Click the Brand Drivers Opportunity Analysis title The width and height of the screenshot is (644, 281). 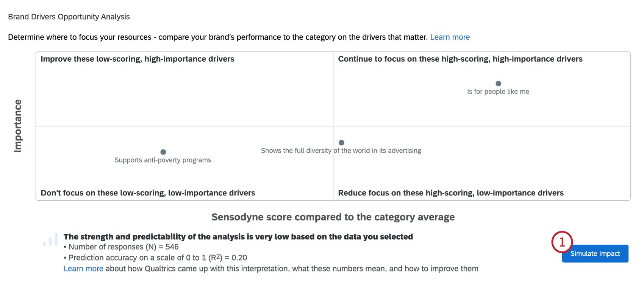pos(69,17)
